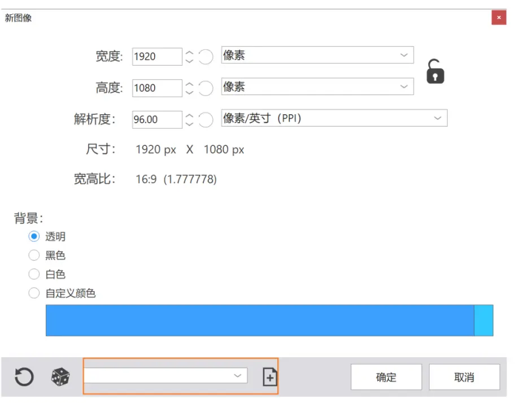Toggle the aspect ratio padlock icon
The height and width of the screenshot is (403, 532).
(435, 71)
